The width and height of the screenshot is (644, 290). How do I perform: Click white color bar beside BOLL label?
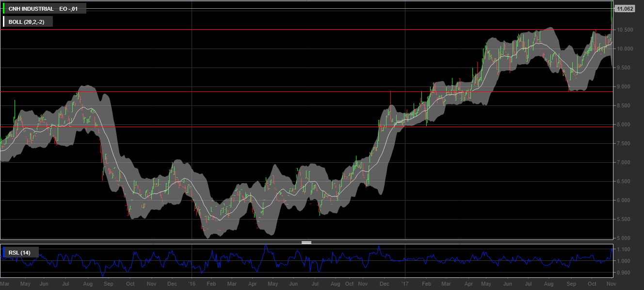pyautogui.click(x=4, y=22)
